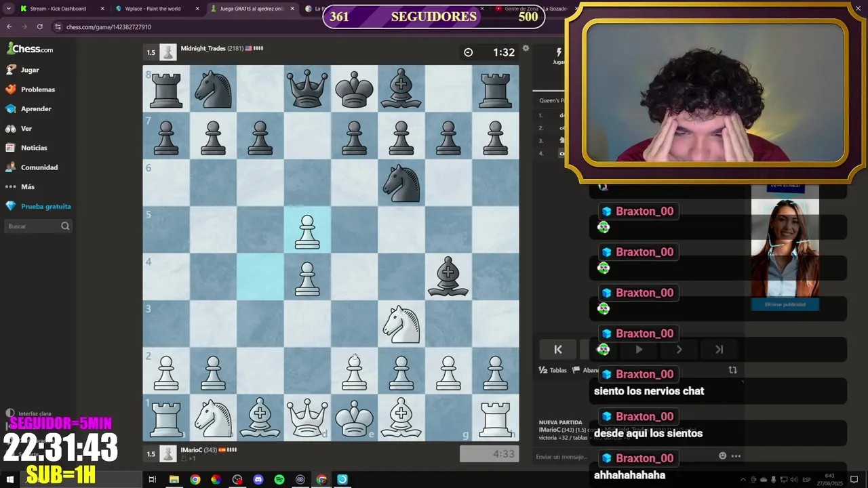Expand the Más menu in sidebar
Image resolution: width=868 pixels, height=488 pixels.
(20, 186)
